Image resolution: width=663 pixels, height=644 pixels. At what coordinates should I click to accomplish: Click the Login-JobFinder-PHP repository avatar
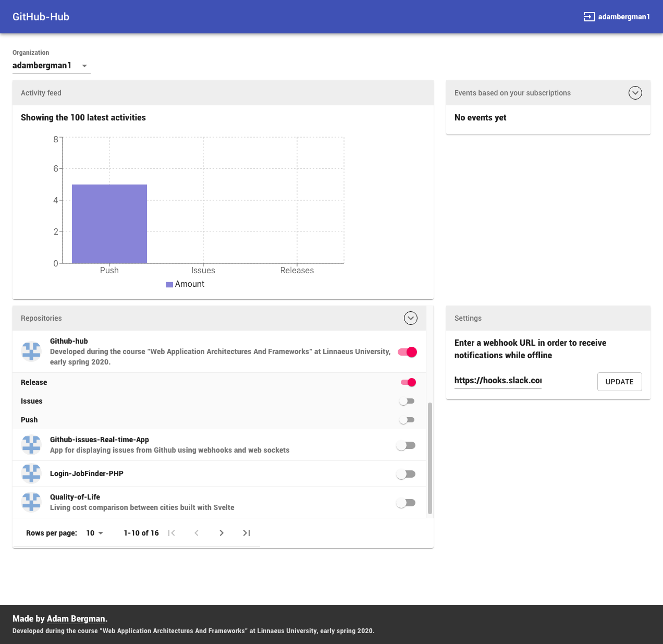31,473
